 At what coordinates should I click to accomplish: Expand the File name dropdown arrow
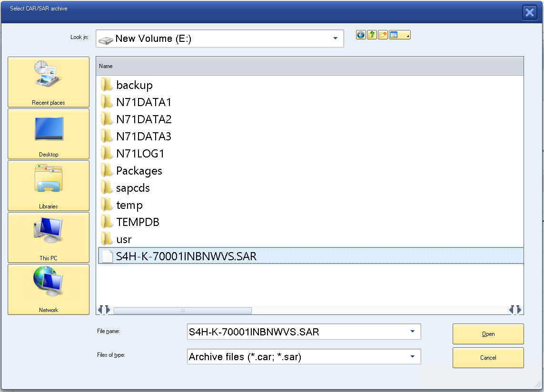click(x=412, y=332)
